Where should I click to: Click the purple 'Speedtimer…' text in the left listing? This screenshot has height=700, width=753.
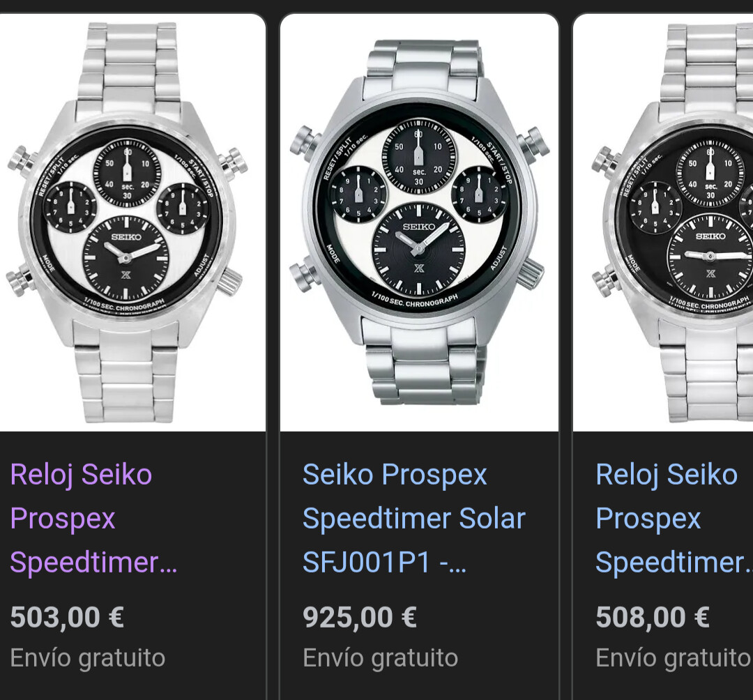tap(93, 562)
